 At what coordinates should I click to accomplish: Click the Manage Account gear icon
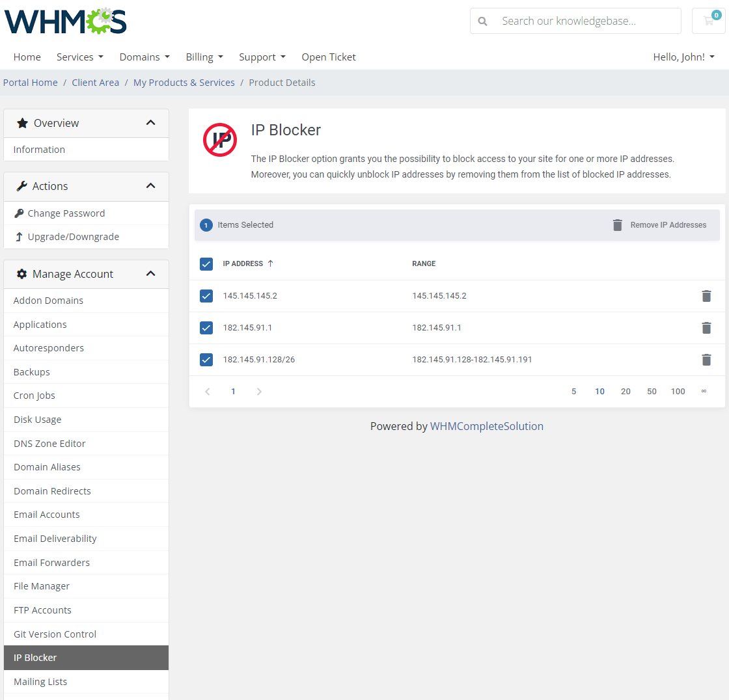pos(22,274)
